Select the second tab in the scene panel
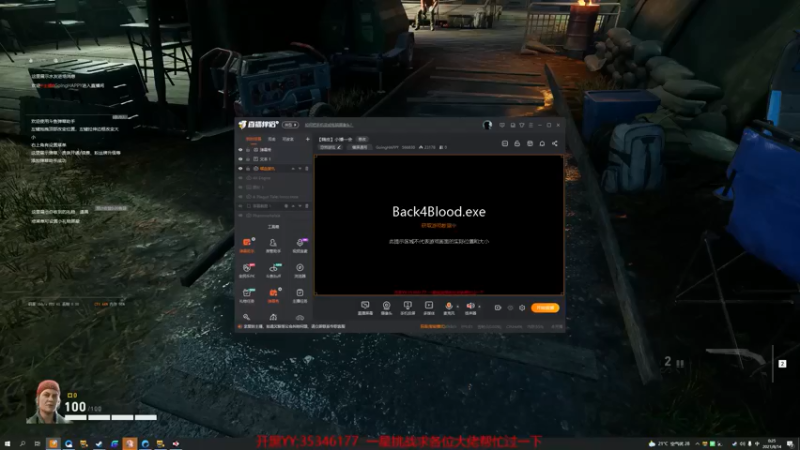The width and height of the screenshot is (800, 450). pos(272,139)
